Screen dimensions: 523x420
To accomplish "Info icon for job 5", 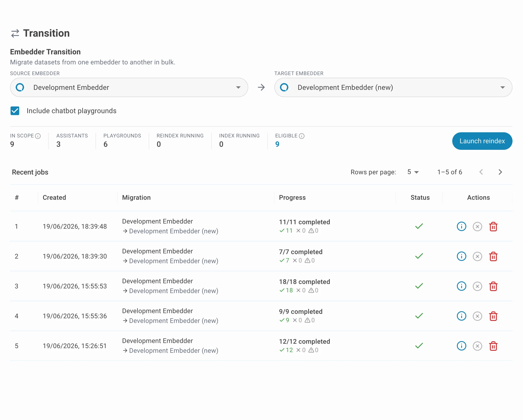I will (461, 346).
